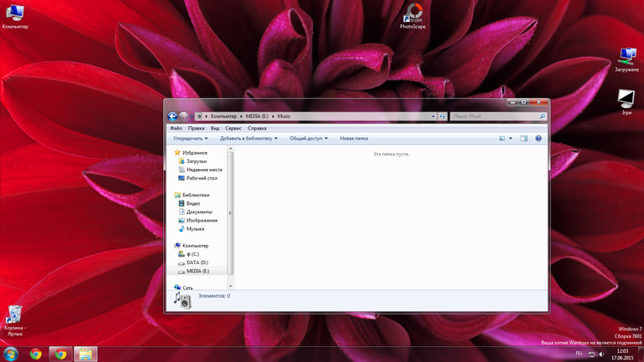Go back with the Explorer back arrow
This screenshot has width=644, height=362.
pyautogui.click(x=172, y=116)
